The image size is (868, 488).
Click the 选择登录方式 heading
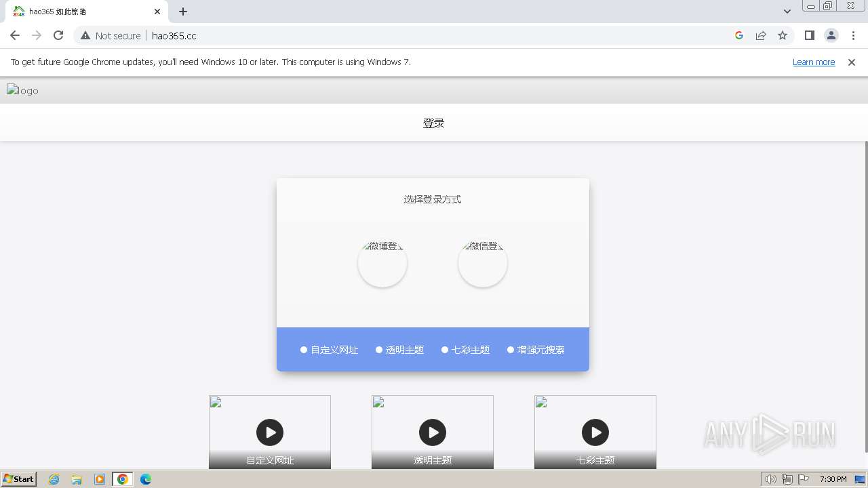click(433, 199)
